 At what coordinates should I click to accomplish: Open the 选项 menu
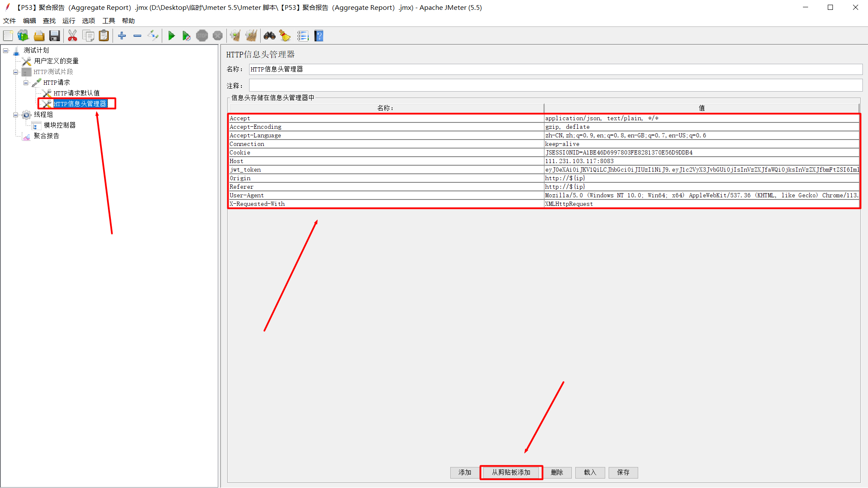pyautogui.click(x=89, y=21)
